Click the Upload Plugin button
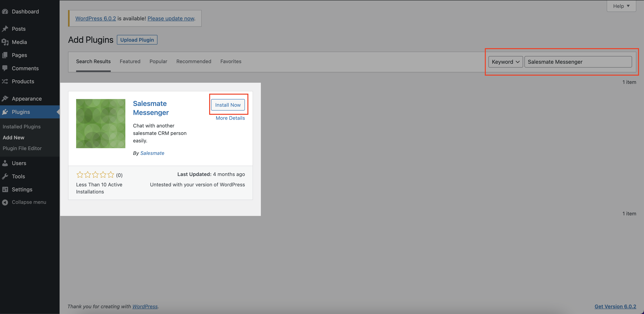Image resolution: width=644 pixels, height=314 pixels. pos(137,40)
